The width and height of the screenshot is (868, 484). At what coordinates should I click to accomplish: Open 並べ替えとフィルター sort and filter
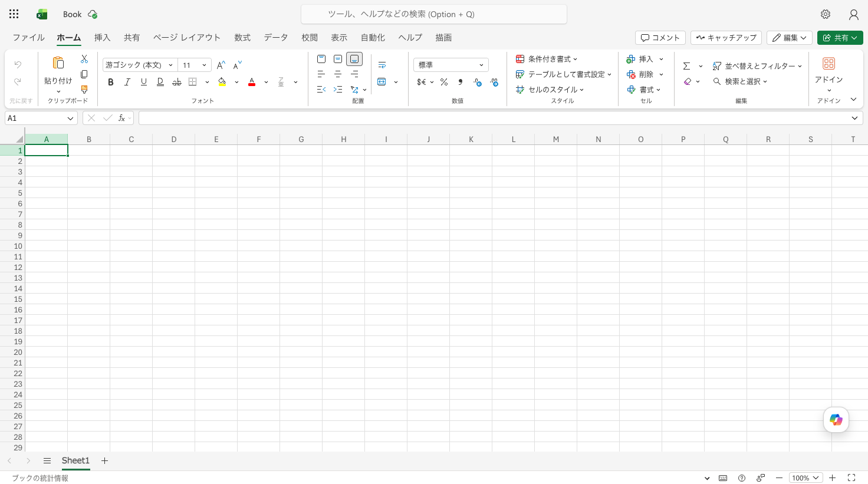click(757, 66)
